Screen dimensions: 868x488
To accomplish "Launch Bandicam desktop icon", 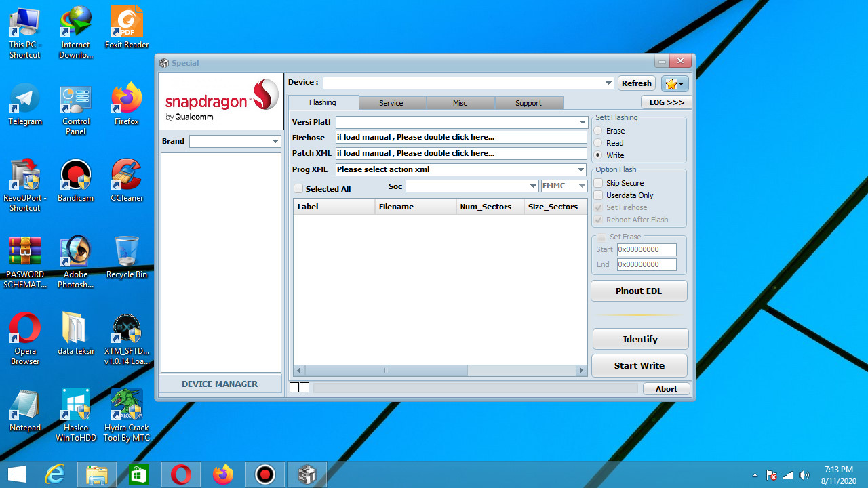I will (76, 181).
